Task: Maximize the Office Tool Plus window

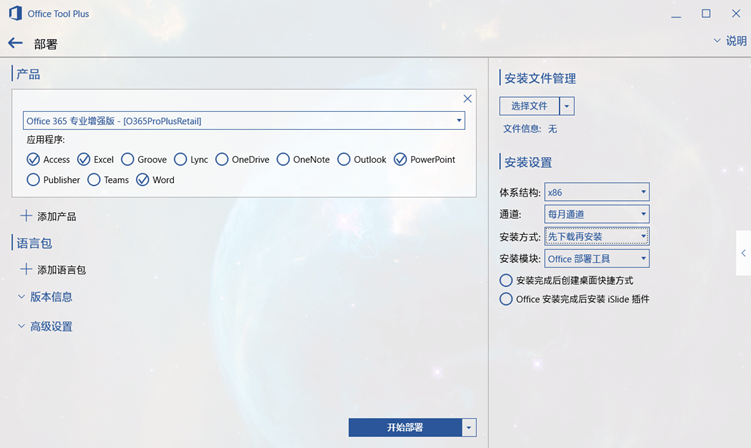Action: click(706, 14)
